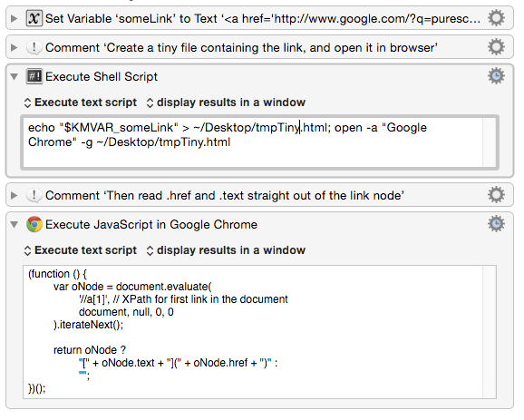
Task: Expand the 'Create a tiny file' comment
Action: tap(14, 47)
